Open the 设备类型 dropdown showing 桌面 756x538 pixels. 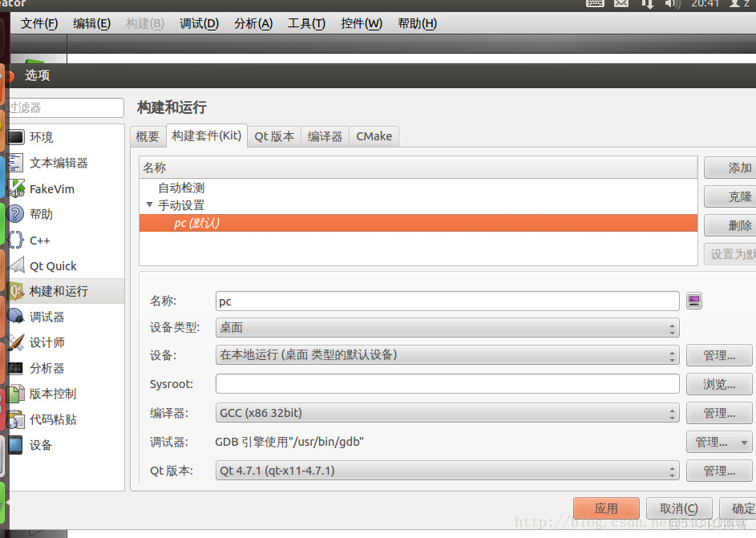[447, 328]
